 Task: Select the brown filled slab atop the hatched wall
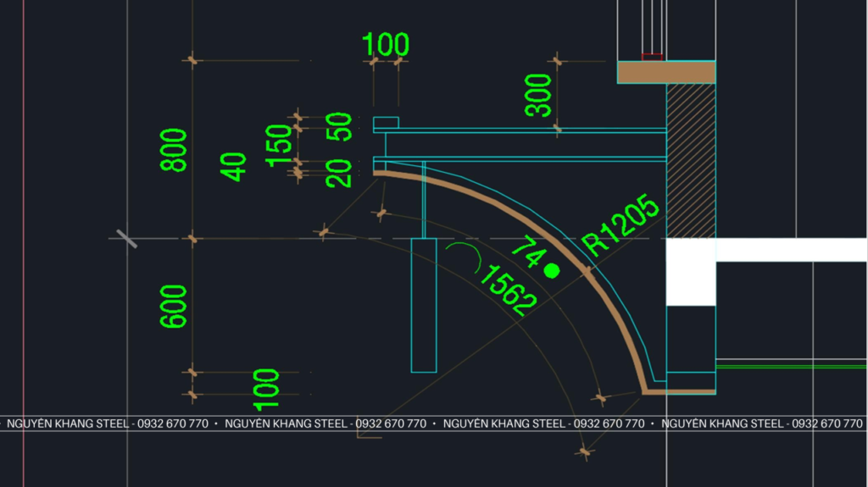(666, 73)
